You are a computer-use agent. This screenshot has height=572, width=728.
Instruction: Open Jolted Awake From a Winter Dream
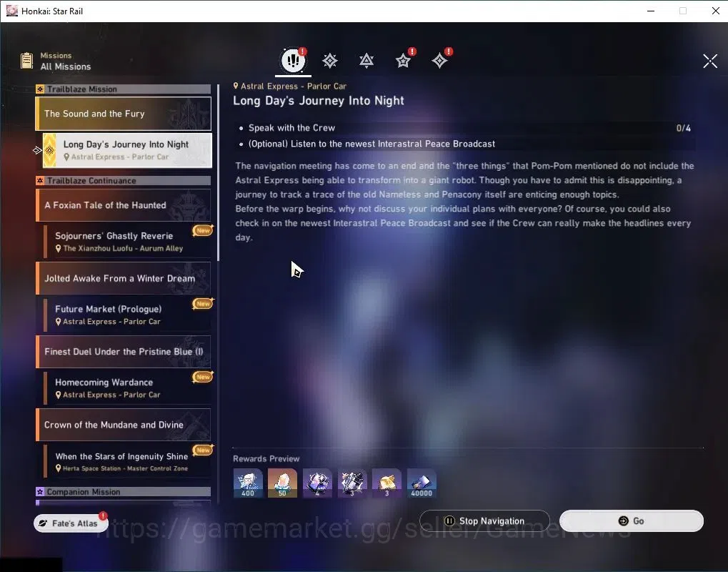click(124, 278)
